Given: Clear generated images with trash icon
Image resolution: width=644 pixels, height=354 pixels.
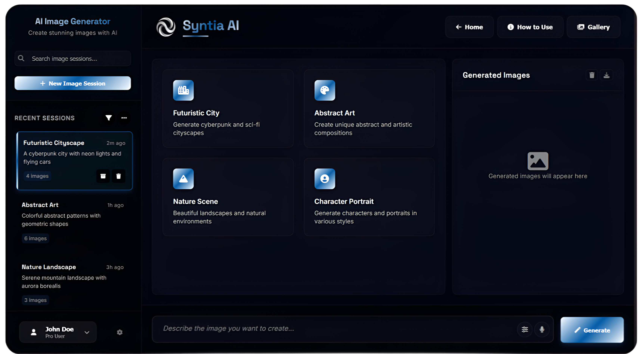Looking at the screenshot, I should (x=592, y=75).
